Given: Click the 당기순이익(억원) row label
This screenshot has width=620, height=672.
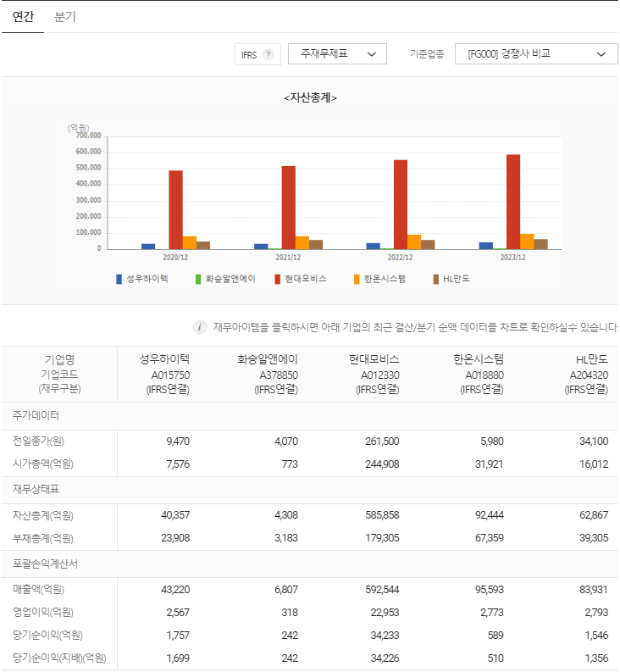Looking at the screenshot, I should 47,636.
